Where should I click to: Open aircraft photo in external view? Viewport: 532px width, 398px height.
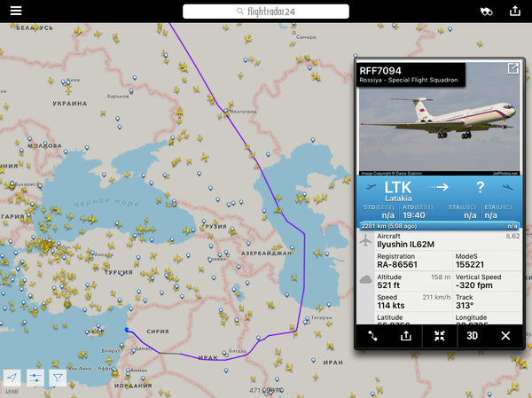point(512,68)
